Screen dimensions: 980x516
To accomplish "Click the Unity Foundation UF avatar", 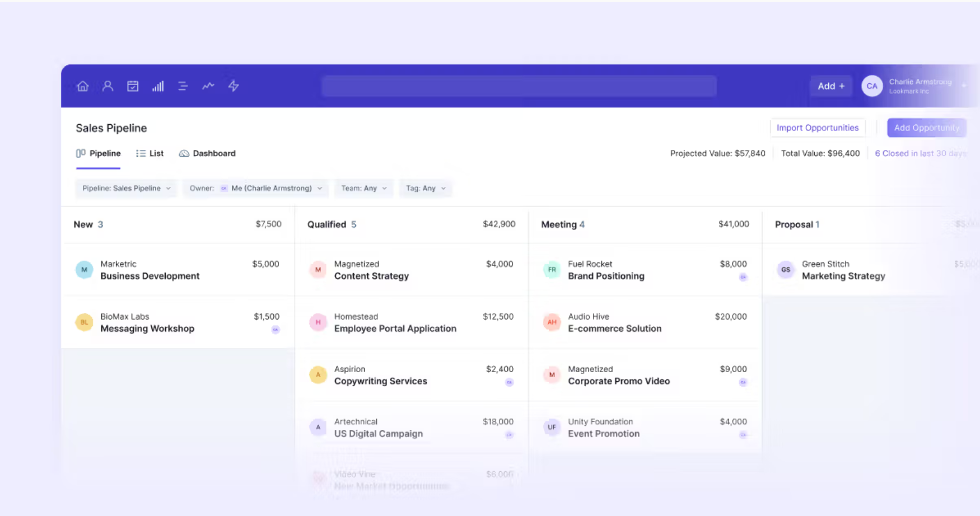I will coord(552,428).
